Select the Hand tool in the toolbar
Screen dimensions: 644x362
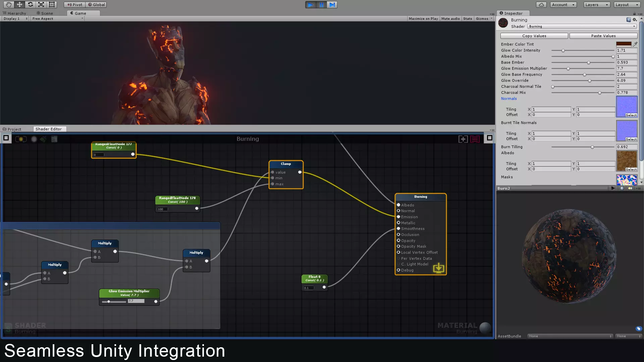8,4
